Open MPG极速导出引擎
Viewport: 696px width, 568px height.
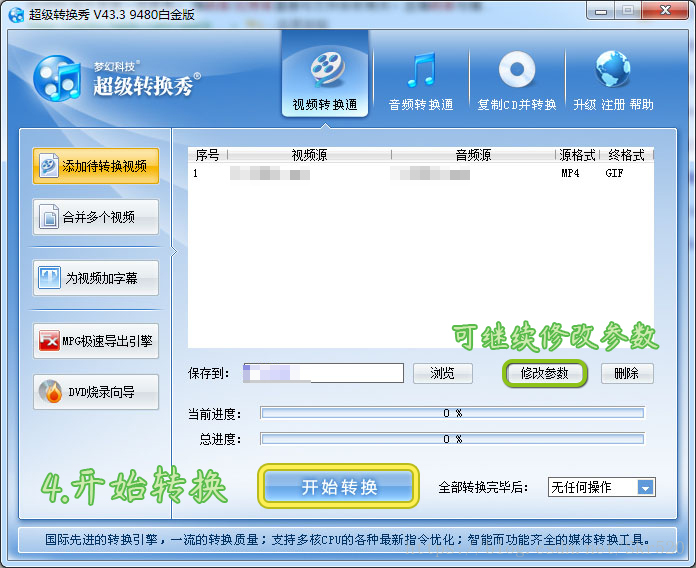pos(96,341)
